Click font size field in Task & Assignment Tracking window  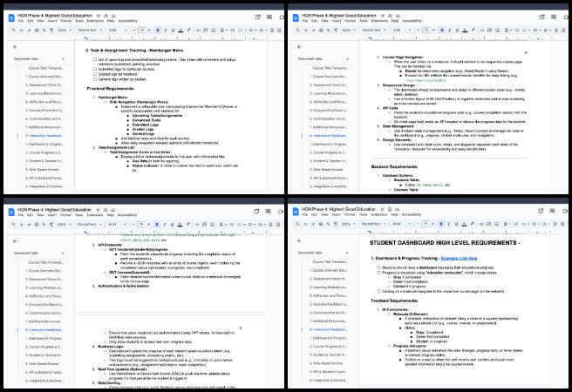click(141, 30)
